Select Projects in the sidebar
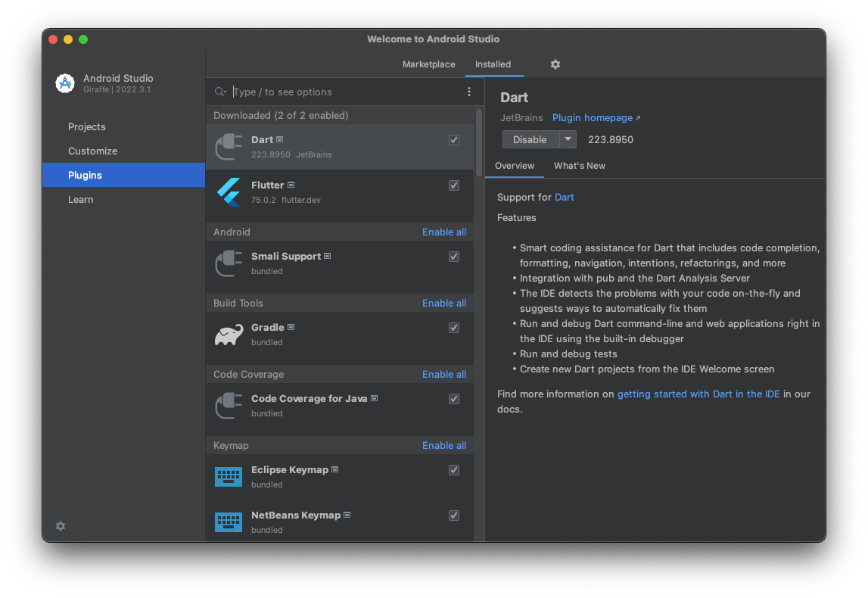This screenshot has height=598, width=868. pyautogui.click(x=123, y=127)
